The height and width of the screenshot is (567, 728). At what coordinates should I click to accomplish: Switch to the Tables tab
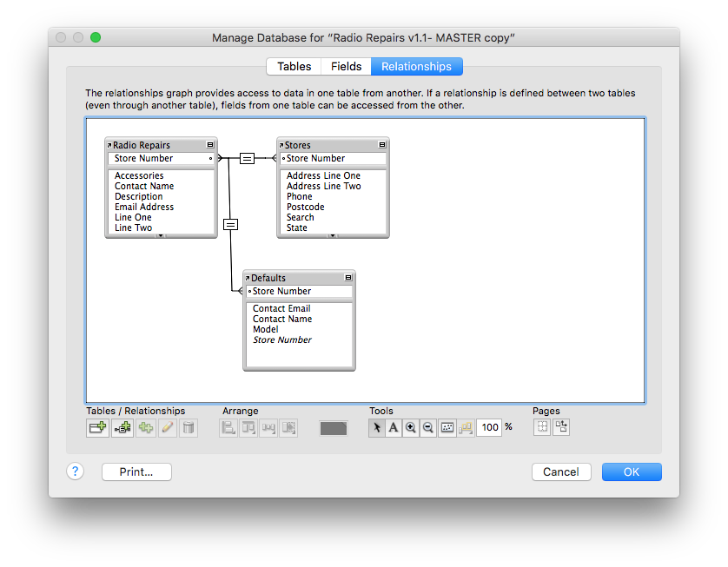(x=294, y=67)
